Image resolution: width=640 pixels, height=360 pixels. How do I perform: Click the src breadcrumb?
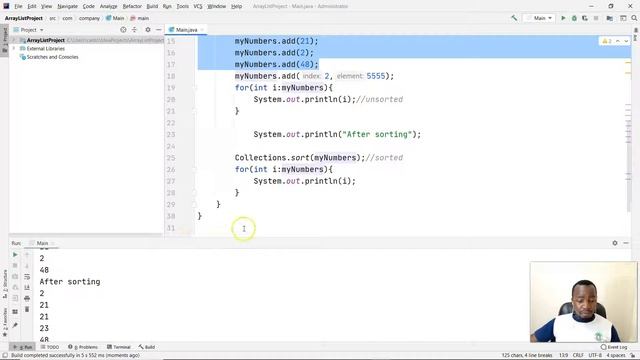point(53,18)
